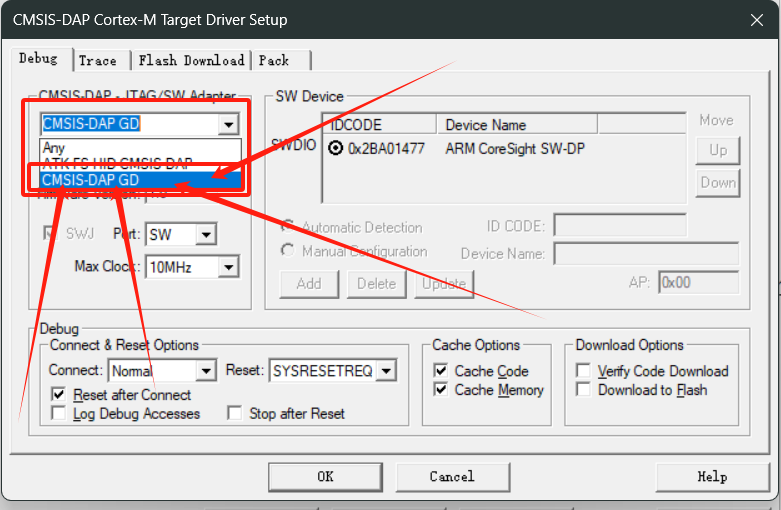The image size is (781, 510).
Task: Open the Flash Download tab
Action: tap(191, 60)
